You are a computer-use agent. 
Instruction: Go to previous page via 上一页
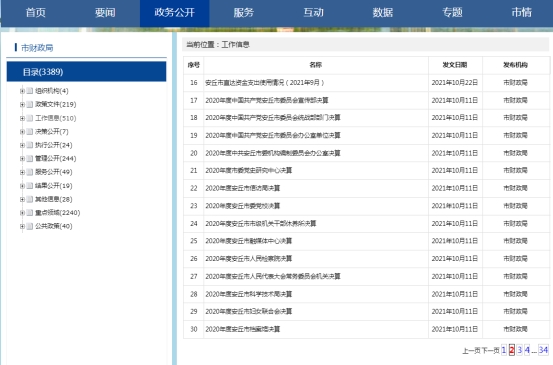coord(471,351)
